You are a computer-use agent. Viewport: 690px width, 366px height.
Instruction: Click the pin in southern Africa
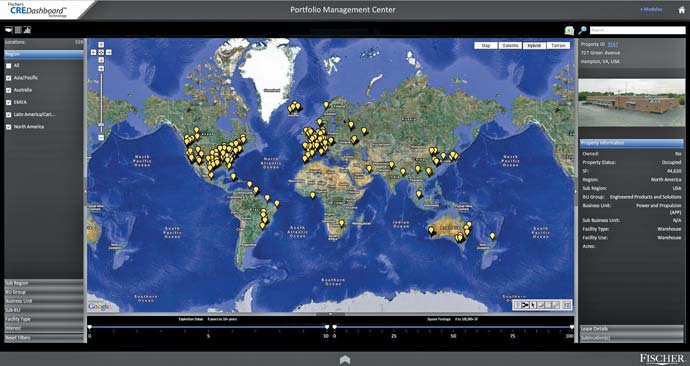(x=341, y=223)
